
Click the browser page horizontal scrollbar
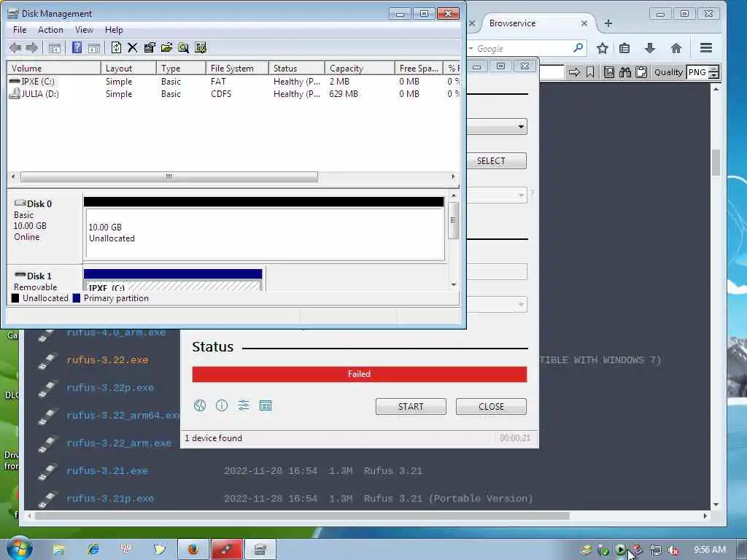click(x=302, y=516)
